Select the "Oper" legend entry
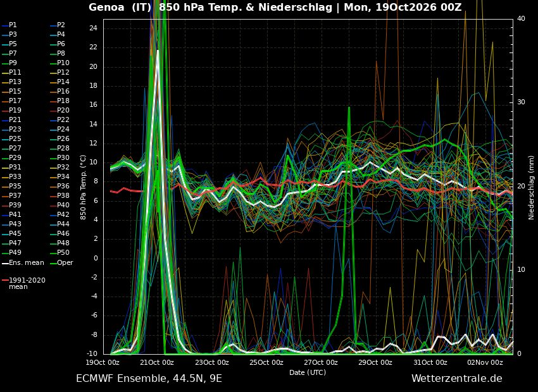Viewport: 538px width, 392px height. pyautogui.click(x=61, y=263)
